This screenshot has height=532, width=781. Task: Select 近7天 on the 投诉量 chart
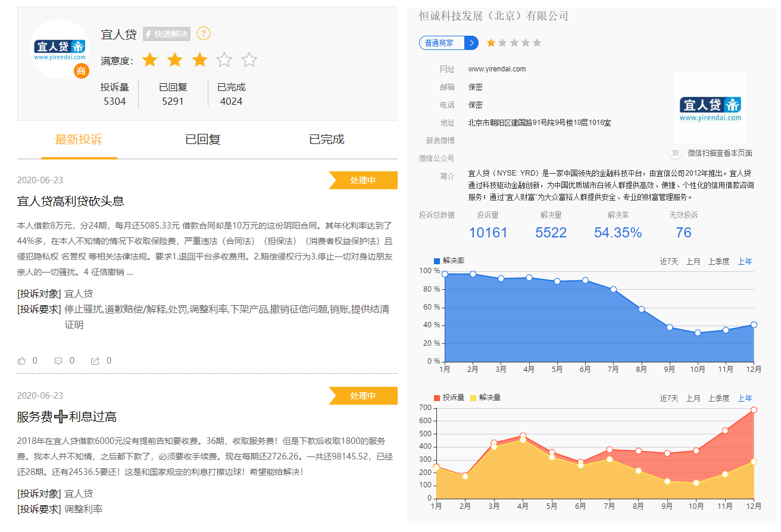tap(669, 398)
